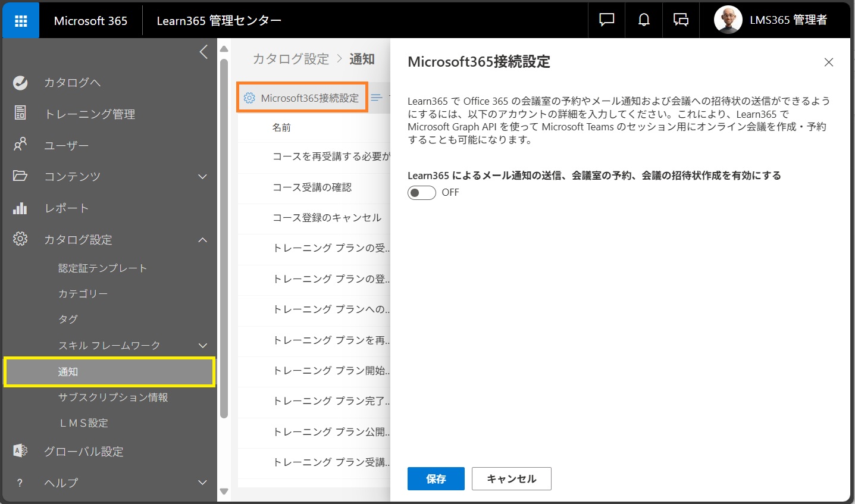Image resolution: width=855 pixels, height=504 pixels.
Task: Select ＬＭＳ設定 submenu item
Action: pyautogui.click(x=83, y=423)
